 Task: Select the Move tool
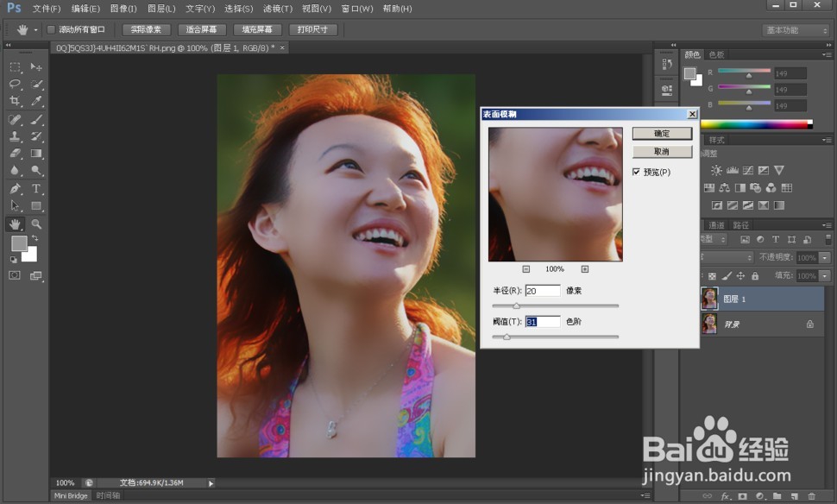point(35,66)
